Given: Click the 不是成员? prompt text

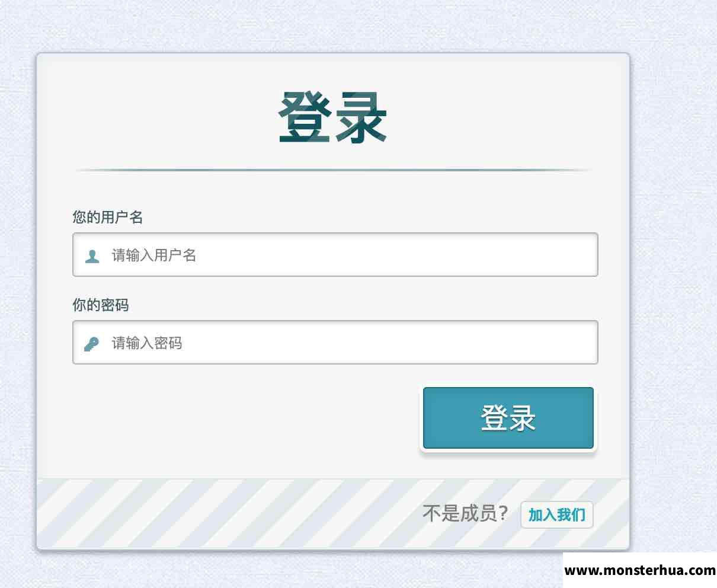Looking at the screenshot, I should pyautogui.click(x=465, y=513).
